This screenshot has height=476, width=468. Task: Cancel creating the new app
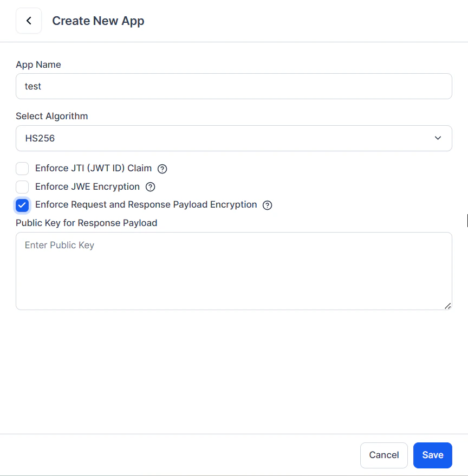click(x=383, y=455)
